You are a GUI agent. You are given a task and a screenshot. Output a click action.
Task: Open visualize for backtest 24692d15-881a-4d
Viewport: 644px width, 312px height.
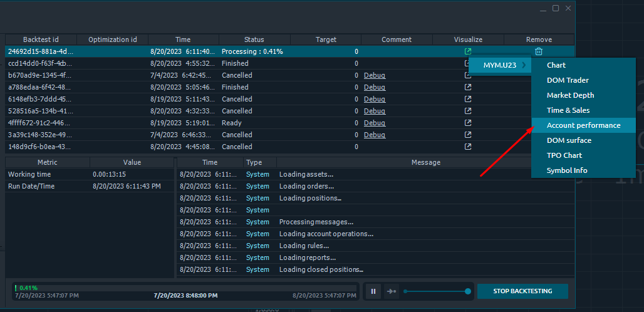468,51
